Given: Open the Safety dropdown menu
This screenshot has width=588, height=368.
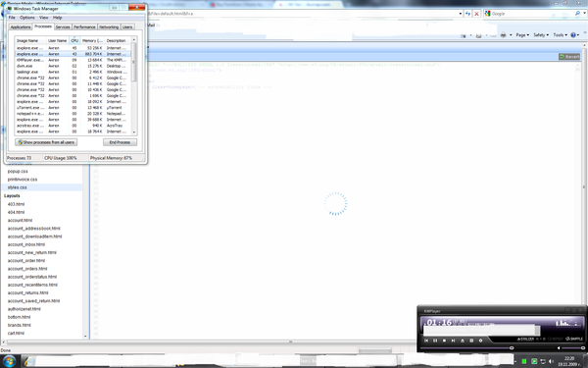Looking at the screenshot, I should coord(541,35).
